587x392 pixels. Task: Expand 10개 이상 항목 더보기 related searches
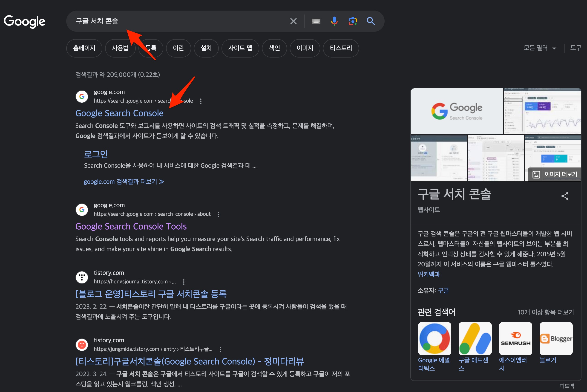(546, 312)
